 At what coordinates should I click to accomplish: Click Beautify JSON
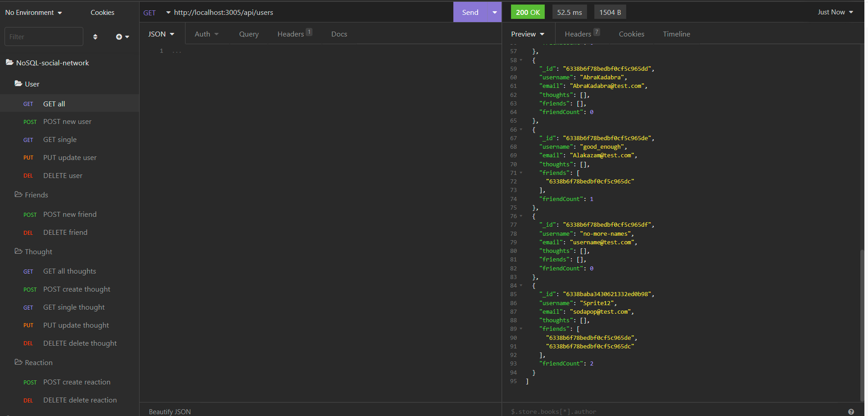coord(170,411)
